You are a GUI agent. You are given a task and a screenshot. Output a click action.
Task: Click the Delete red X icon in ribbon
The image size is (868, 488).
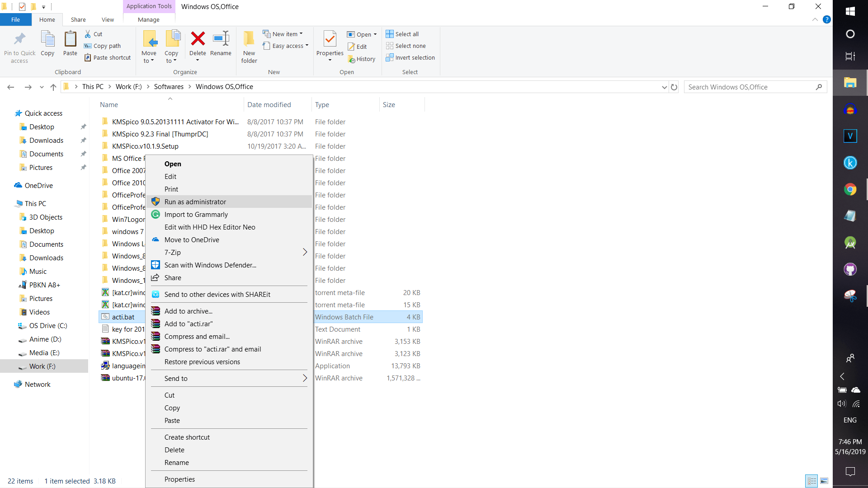(x=198, y=39)
